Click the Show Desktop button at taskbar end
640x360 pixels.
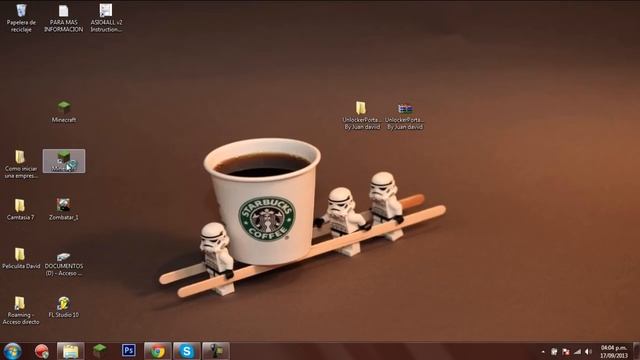point(636,351)
